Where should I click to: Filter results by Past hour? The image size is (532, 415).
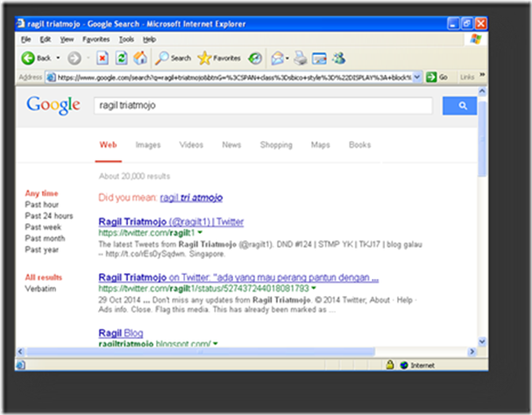42,205
